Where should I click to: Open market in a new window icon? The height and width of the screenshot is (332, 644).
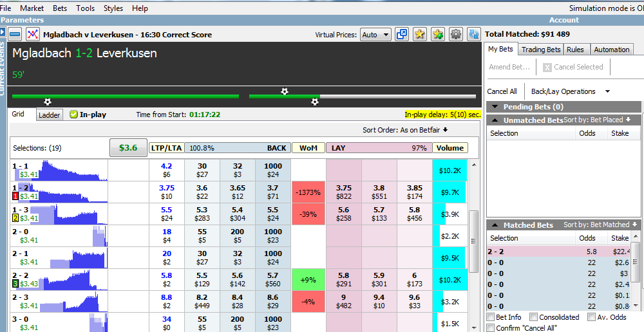(x=402, y=35)
